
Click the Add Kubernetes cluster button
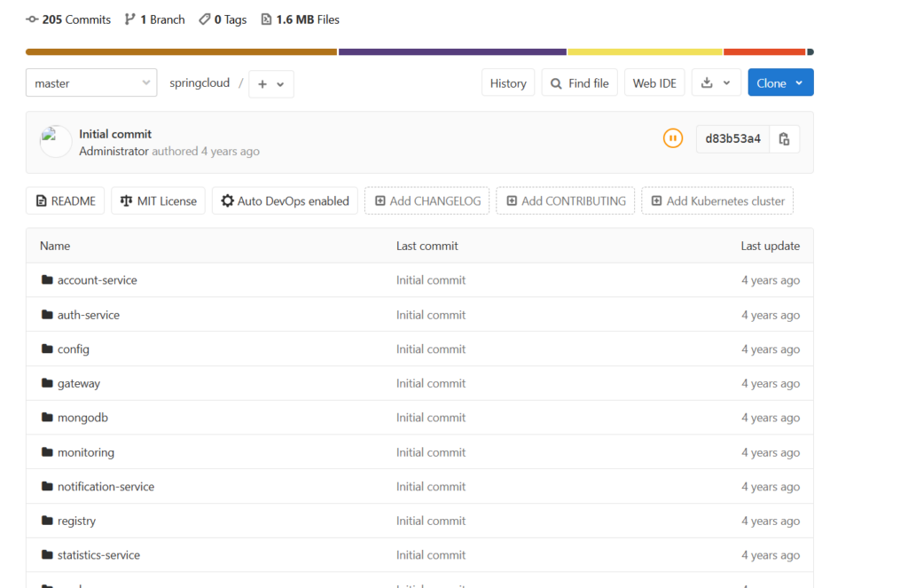717,201
